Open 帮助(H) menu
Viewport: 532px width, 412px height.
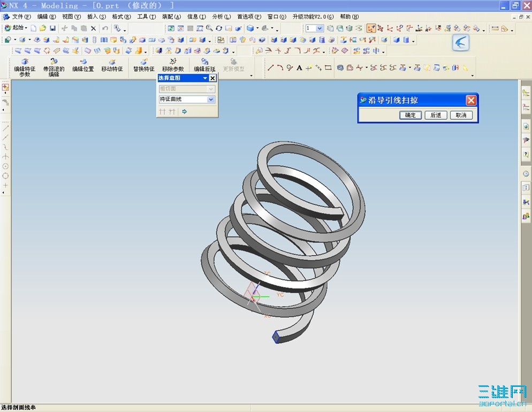pos(349,17)
